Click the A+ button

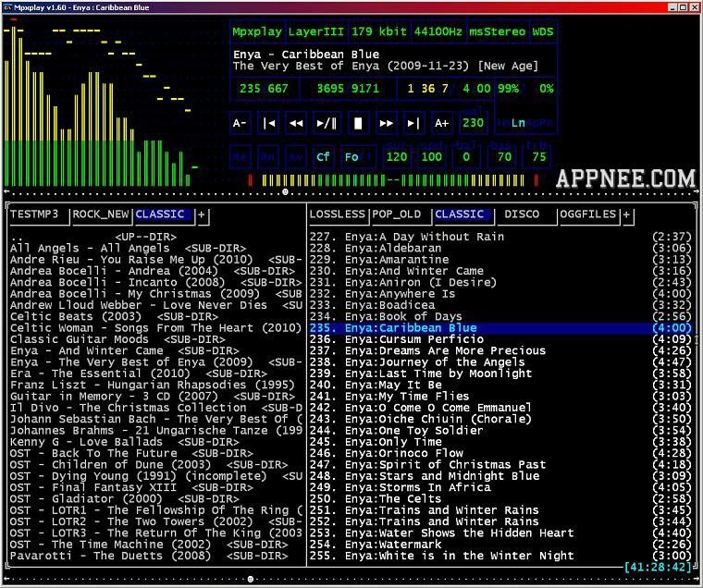pyautogui.click(x=441, y=123)
